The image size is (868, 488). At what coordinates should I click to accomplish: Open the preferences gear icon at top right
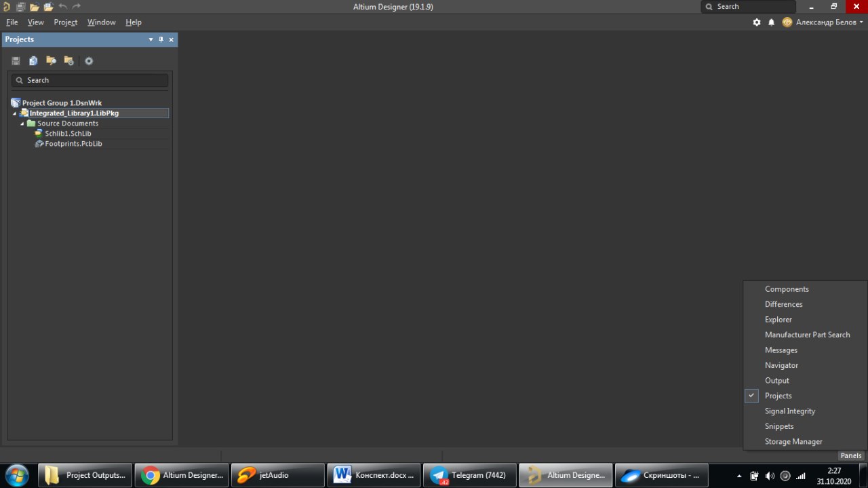point(757,22)
